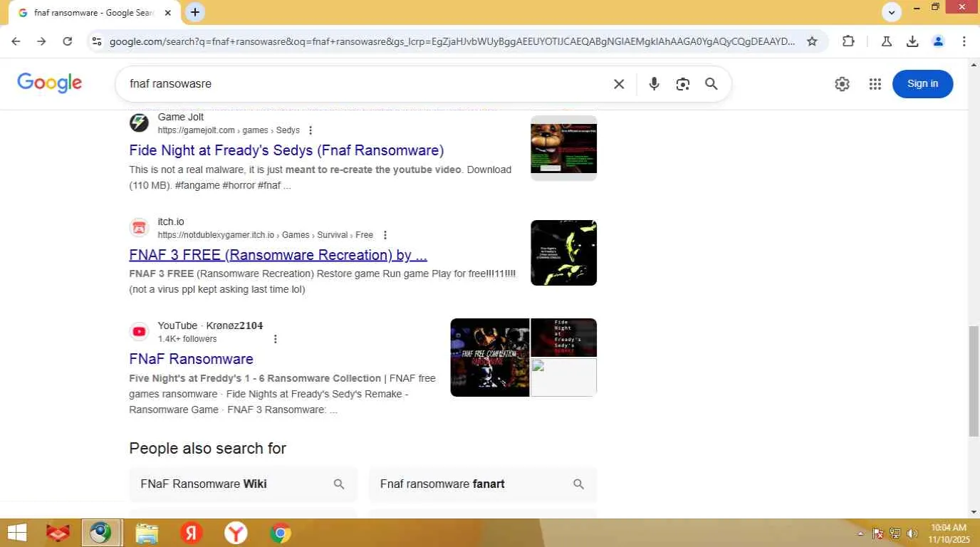The height and width of the screenshot is (547, 980).
Task: Open more options for the itch.io result
Action: point(385,235)
